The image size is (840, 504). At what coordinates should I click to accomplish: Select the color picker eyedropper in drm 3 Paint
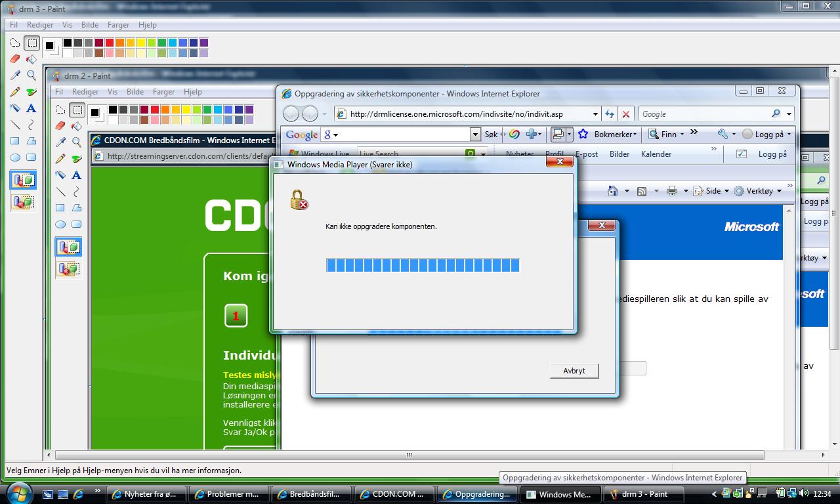coord(15,75)
